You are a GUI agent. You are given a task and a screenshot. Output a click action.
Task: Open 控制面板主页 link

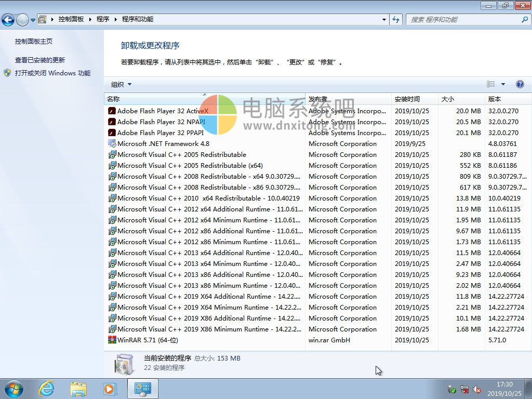[34, 42]
